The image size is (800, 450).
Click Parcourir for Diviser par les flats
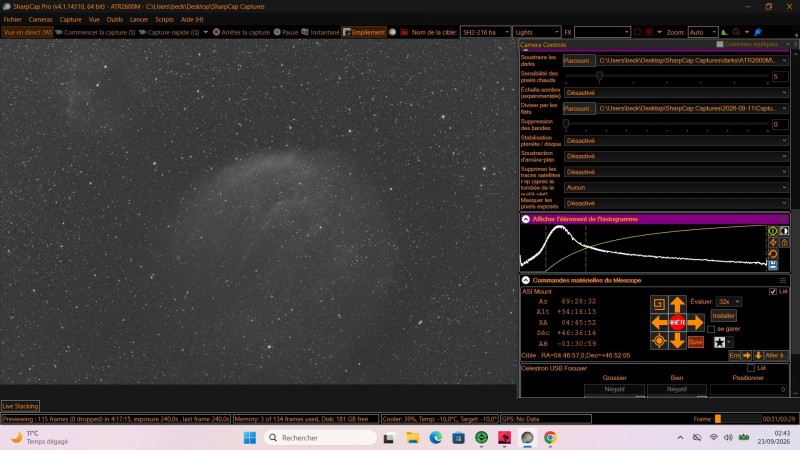[x=579, y=109]
